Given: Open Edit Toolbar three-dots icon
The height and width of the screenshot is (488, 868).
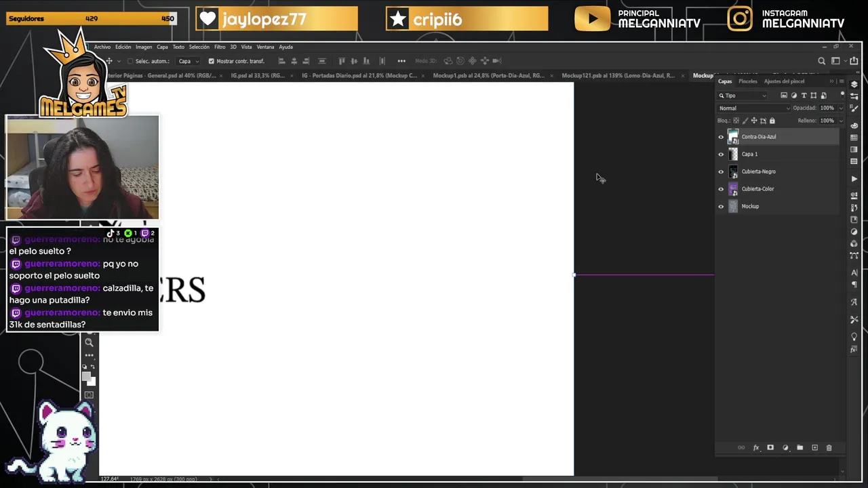Looking at the screenshot, I should click(x=89, y=355).
